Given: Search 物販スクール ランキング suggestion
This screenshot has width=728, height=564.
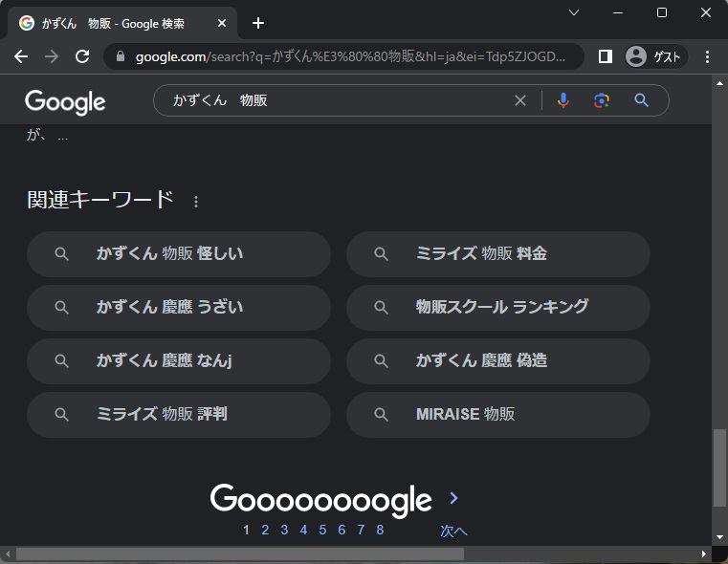Looking at the screenshot, I should click(x=498, y=307).
